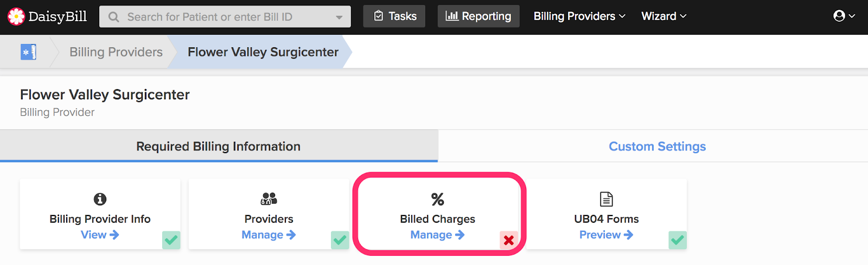Click the blue home breadcrumb icon
Image resolution: width=868 pixels, height=265 pixels.
coord(28,52)
